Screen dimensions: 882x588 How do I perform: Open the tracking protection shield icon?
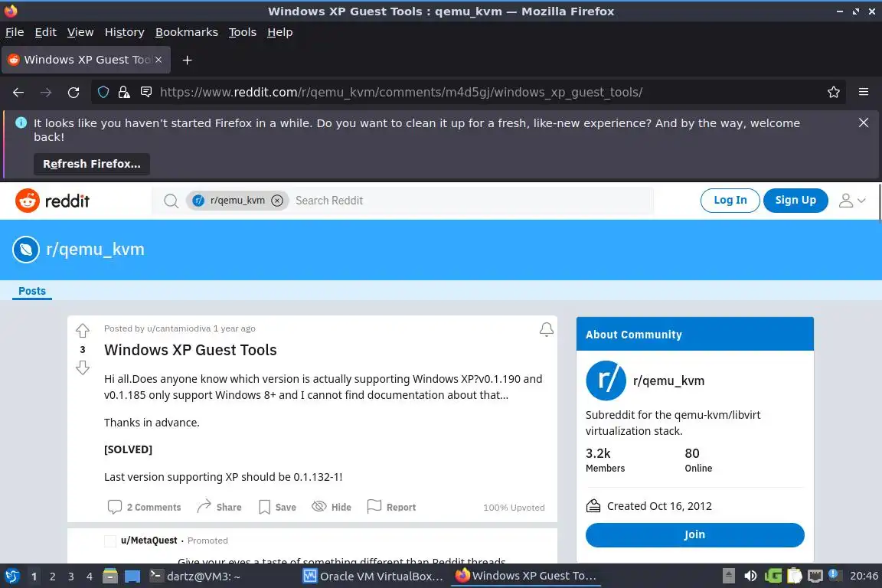tap(103, 92)
